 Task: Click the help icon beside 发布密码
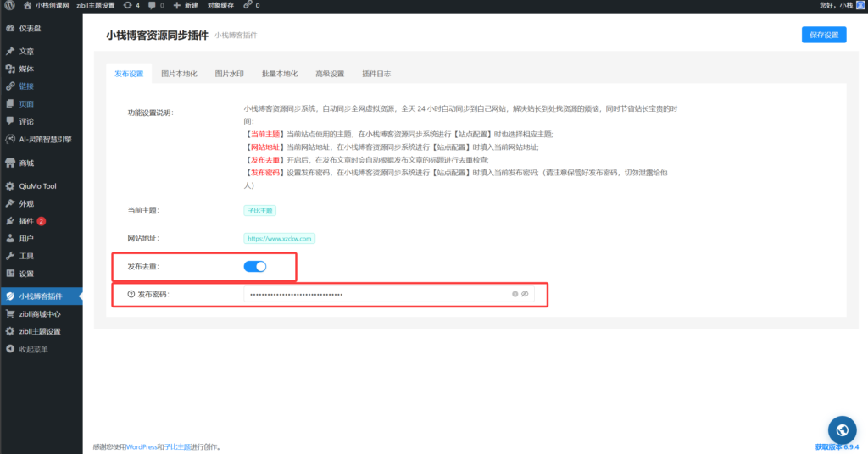(x=131, y=294)
